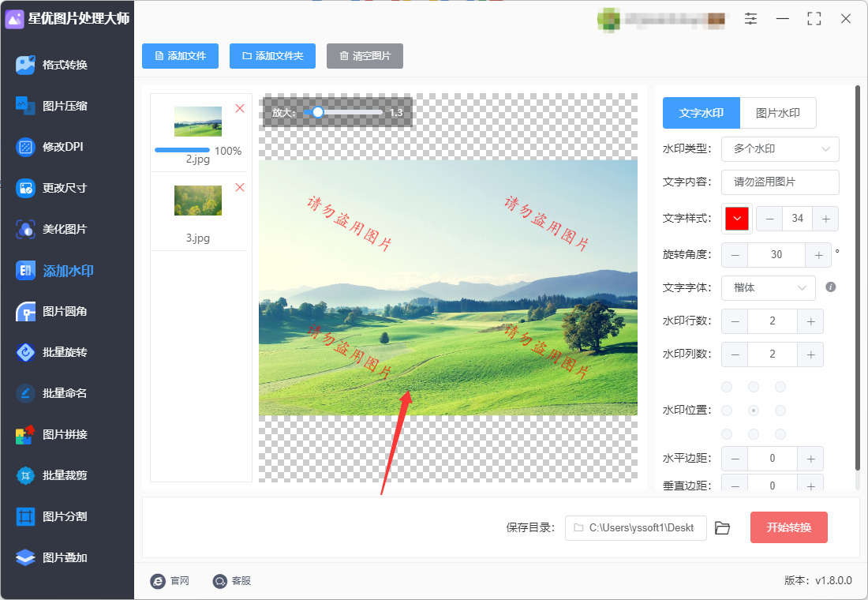Decrease 水印列数 column count
The width and height of the screenshot is (868, 600).
(735, 354)
